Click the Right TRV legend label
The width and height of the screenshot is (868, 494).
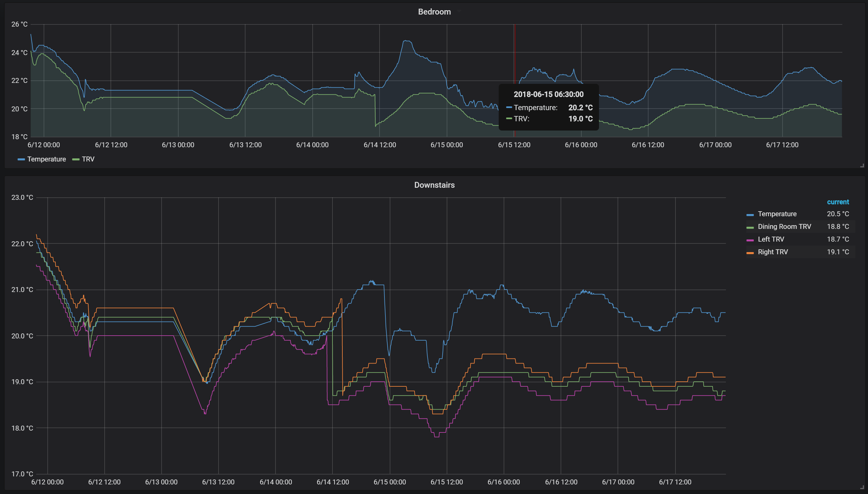(773, 252)
